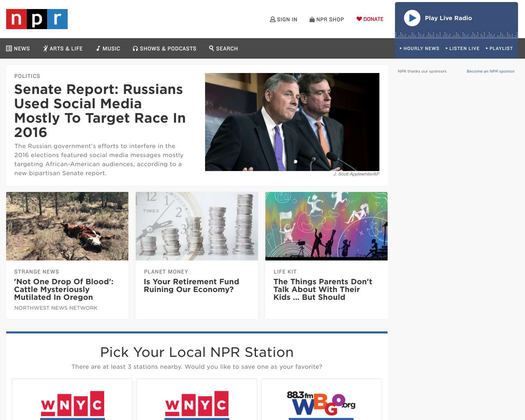Open the colorful Life Kit illustration

326,226
